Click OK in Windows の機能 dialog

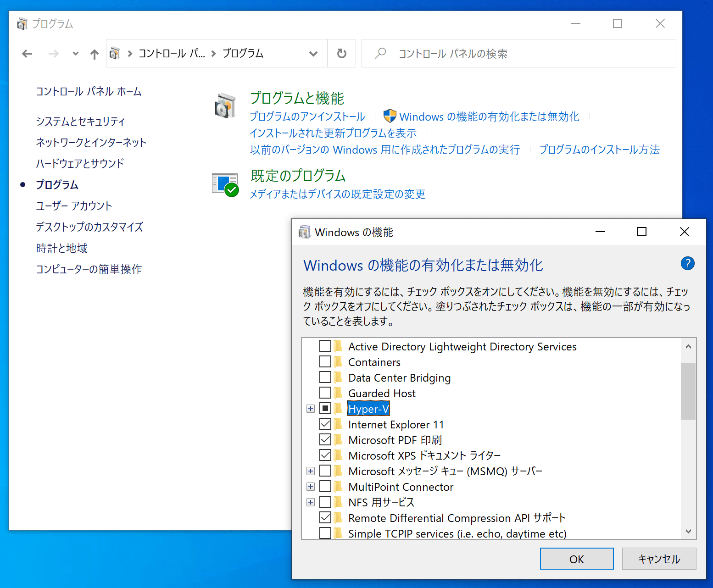point(577,559)
